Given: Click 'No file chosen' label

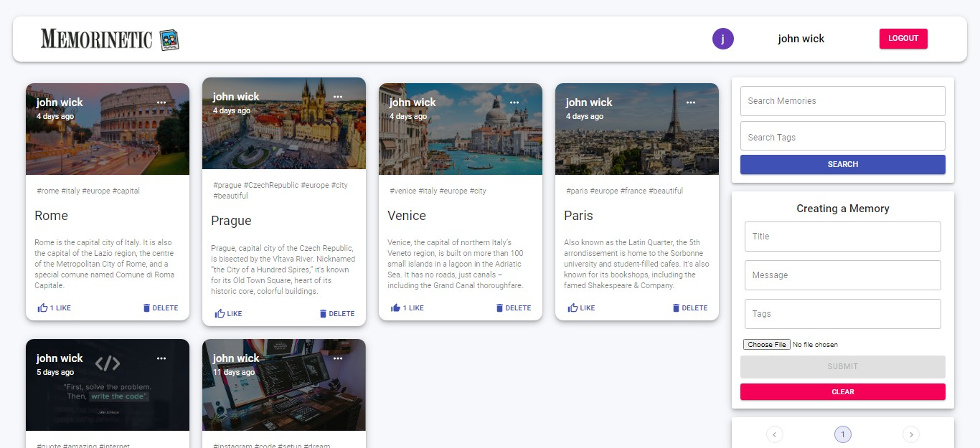Looking at the screenshot, I should (815, 345).
